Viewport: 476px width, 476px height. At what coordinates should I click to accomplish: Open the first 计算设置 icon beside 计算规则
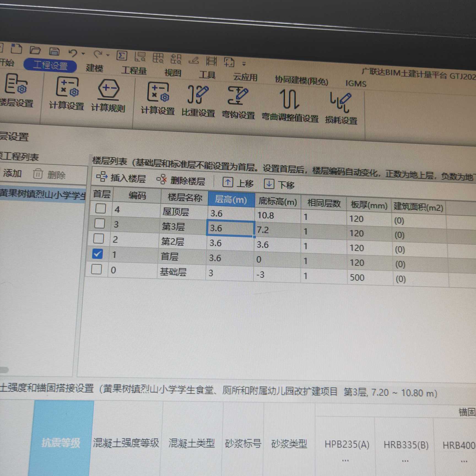pos(67,94)
